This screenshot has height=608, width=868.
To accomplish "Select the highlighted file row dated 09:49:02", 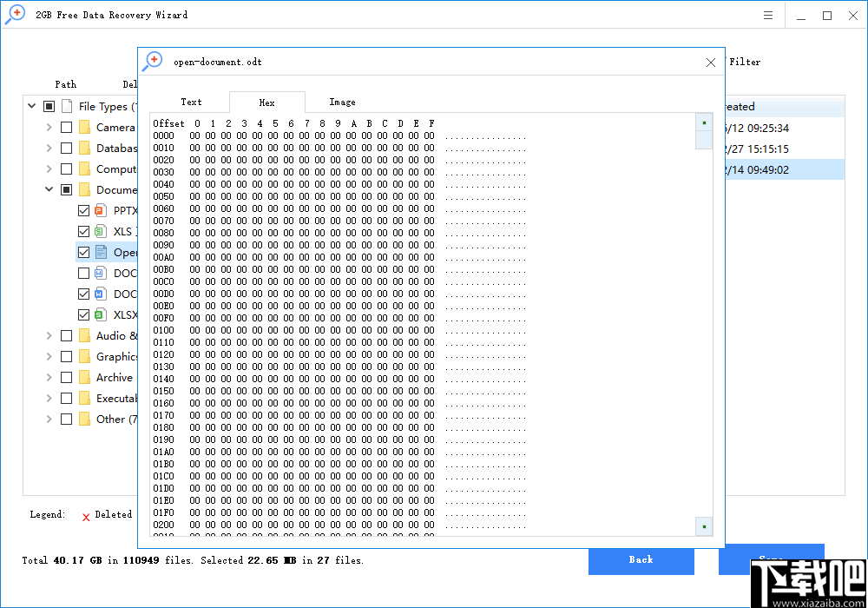I will (781, 170).
